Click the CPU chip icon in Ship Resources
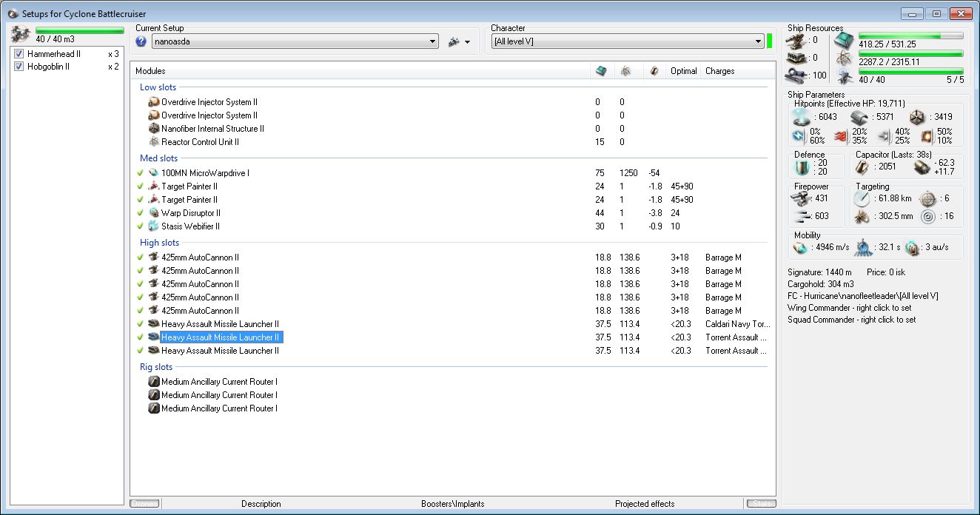This screenshot has height=515, width=980. pyautogui.click(x=845, y=40)
